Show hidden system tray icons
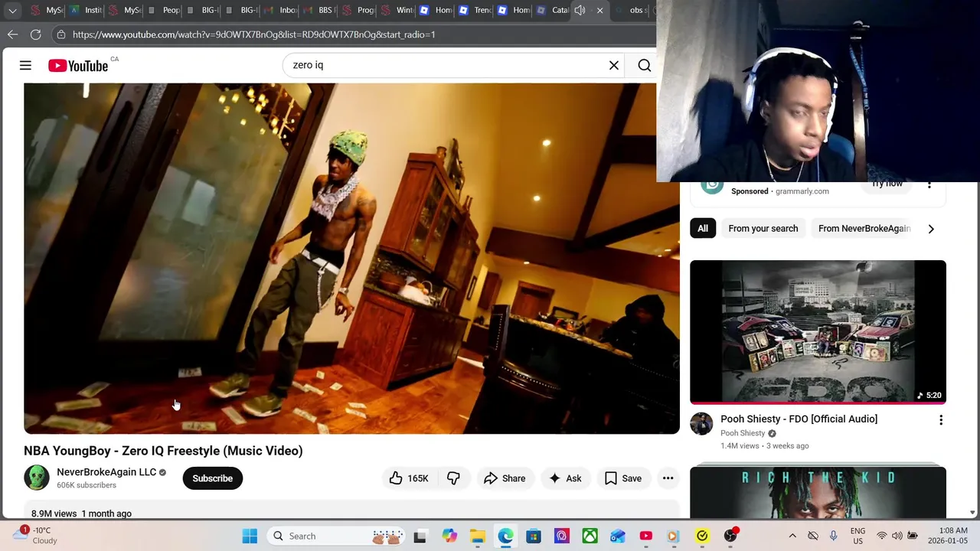The image size is (980, 551). pos(792,536)
